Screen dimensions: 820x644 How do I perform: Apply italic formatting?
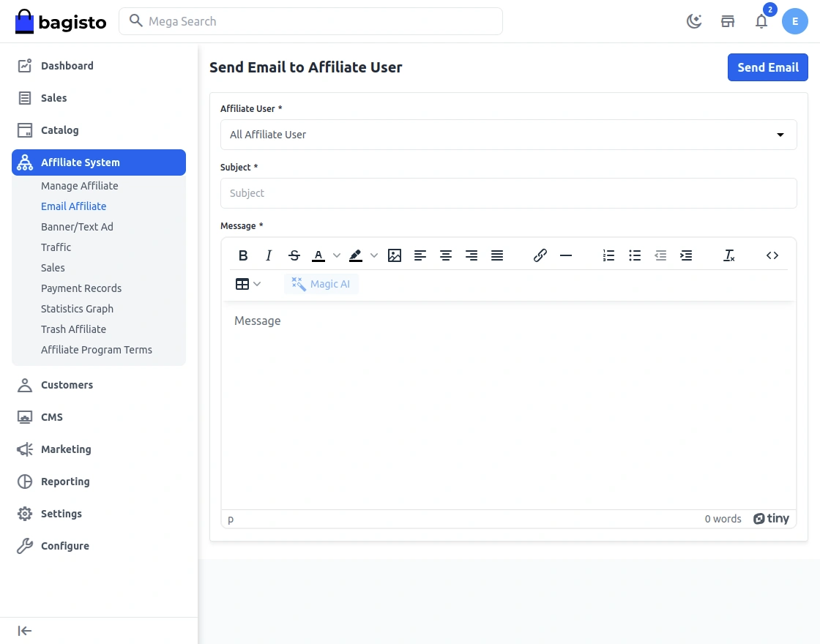click(x=269, y=255)
